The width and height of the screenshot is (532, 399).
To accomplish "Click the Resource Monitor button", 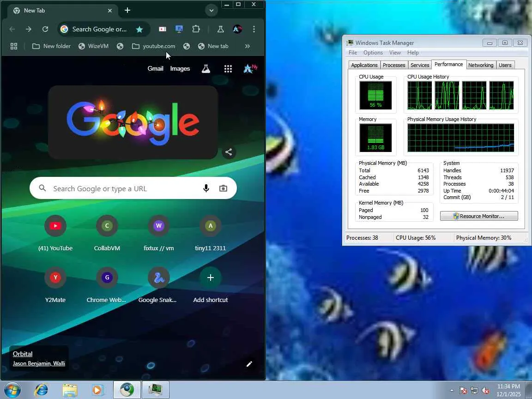I will click(x=479, y=216).
